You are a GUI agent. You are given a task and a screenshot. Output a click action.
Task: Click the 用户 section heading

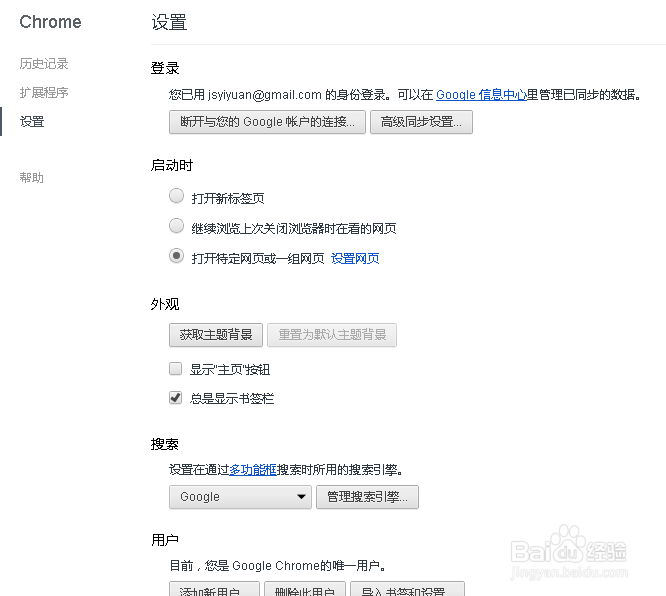pos(165,540)
